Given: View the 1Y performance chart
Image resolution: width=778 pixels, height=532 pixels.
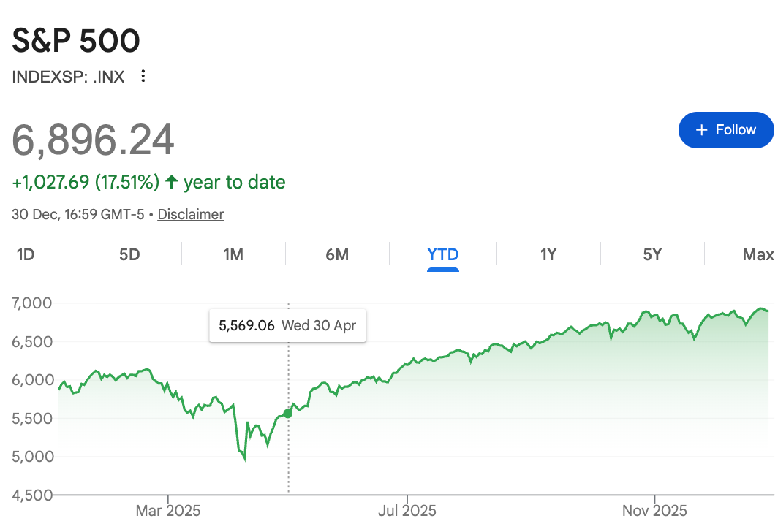Looking at the screenshot, I should [x=547, y=254].
